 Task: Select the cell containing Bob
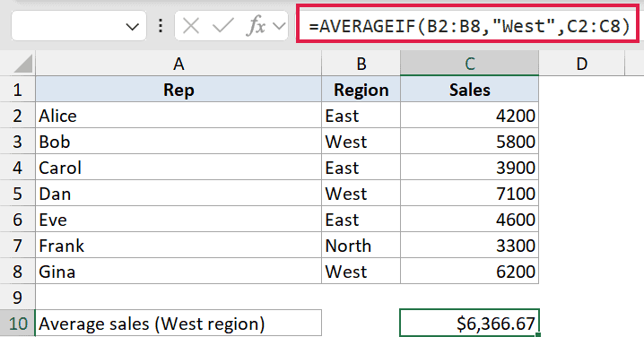pos(178,142)
